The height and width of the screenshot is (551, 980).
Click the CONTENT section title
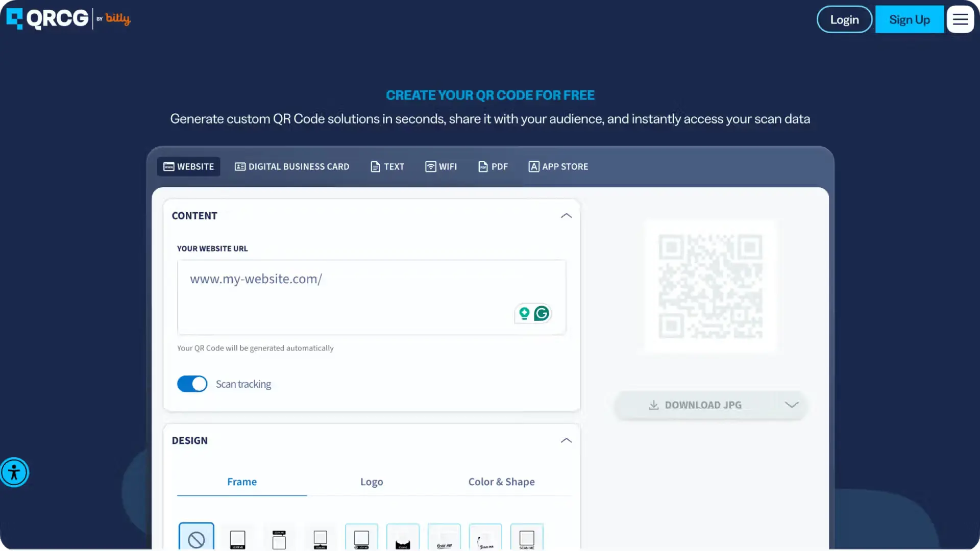194,216
